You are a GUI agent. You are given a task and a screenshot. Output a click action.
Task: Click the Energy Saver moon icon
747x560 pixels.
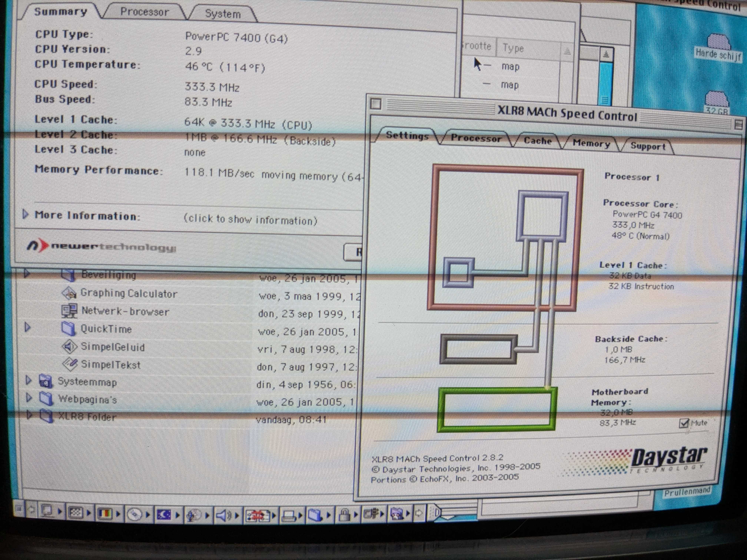pos(164,514)
